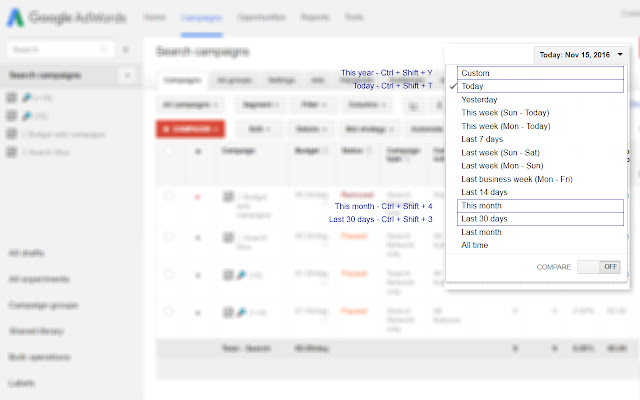The width and height of the screenshot is (640, 400).
Task: Open the Home navigation tab
Action: click(x=154, y=17)
